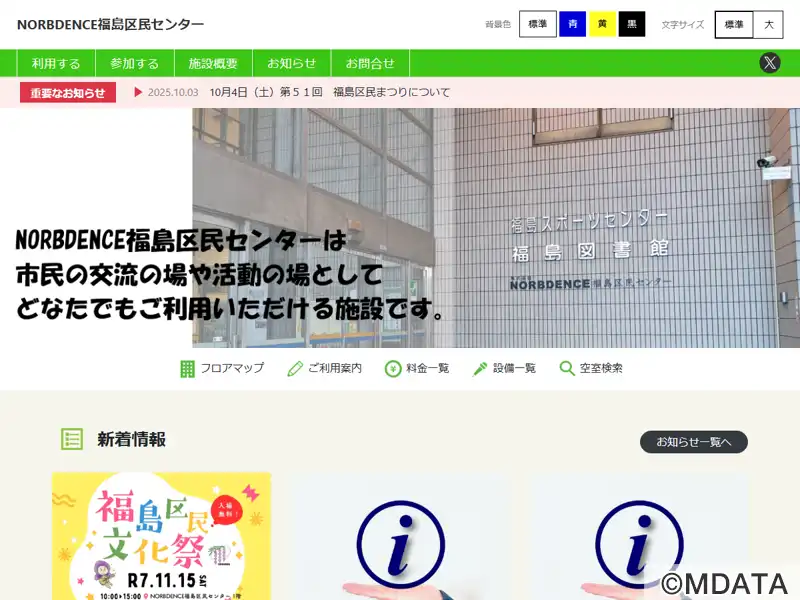This screenshot has width=800, height=600.
Task: Click the お知らせ一覧へ button
Action: 694,442
